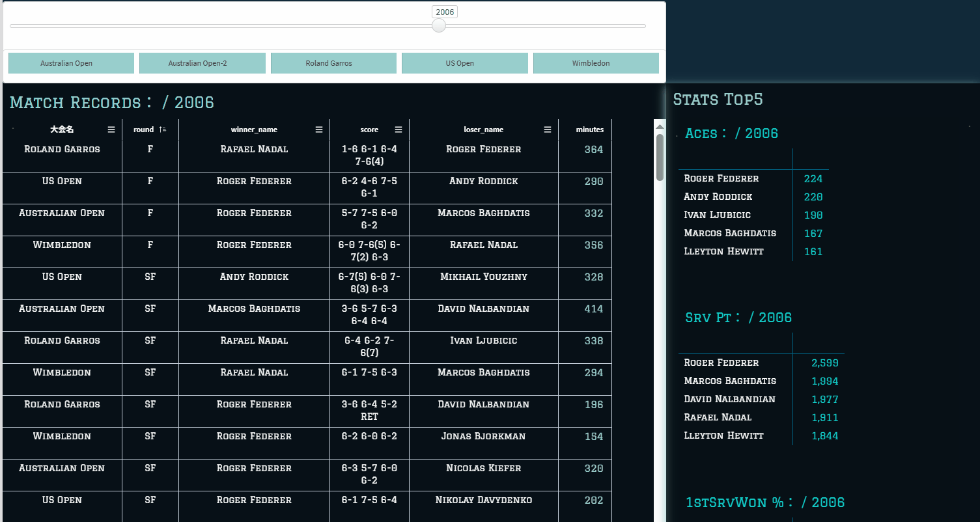Click score cell 5-7 7-5 6-0 6-2
The width and height of the screenshot is (980, 522).
click(x=369, y=220)
